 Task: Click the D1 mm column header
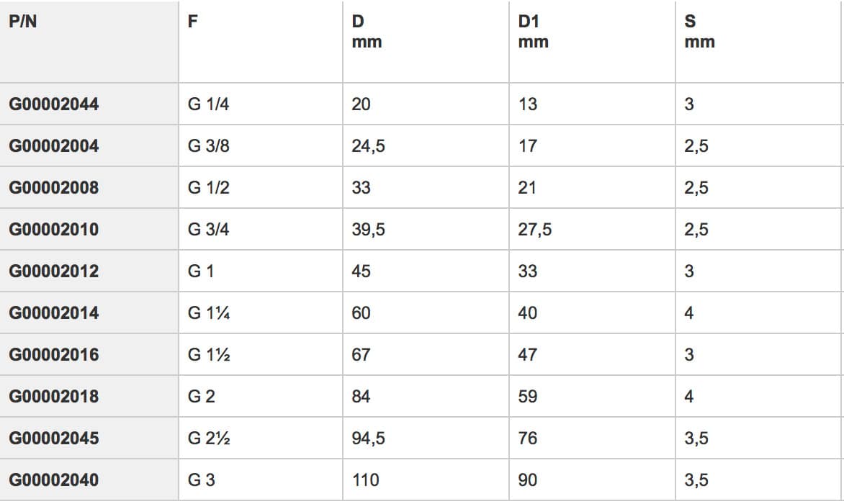click(533, 31)
